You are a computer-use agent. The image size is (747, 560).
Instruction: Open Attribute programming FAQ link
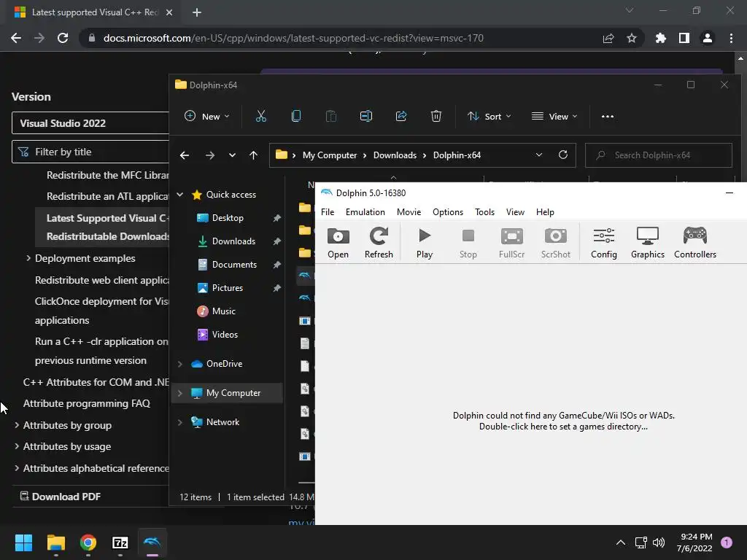(87, 403)
